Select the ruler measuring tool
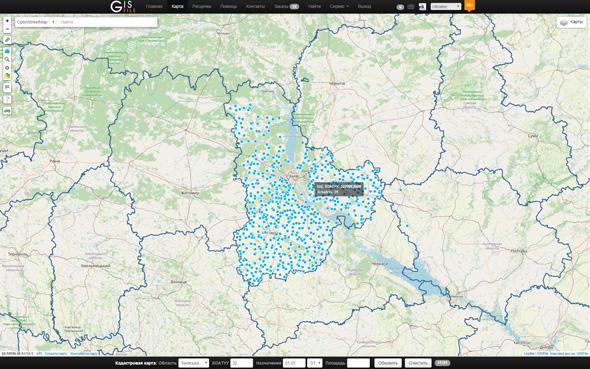Image resolution: width=590 pixels, height=369 pixels. tap(7, 39)
